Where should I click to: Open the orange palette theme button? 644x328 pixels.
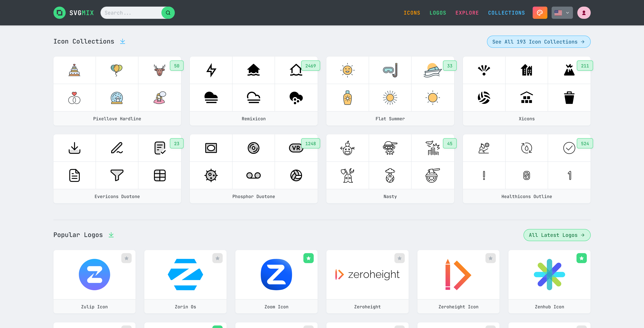(x=540, y=13)
